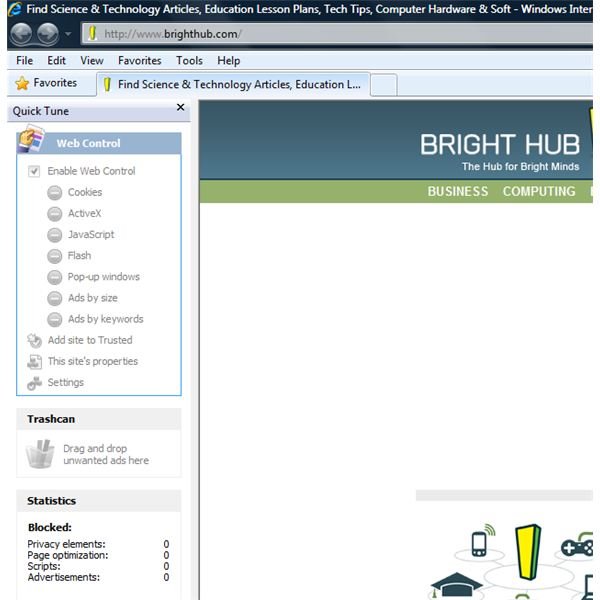
Task: Select the Find Science & Technology tab
Action: pos(233,84)
